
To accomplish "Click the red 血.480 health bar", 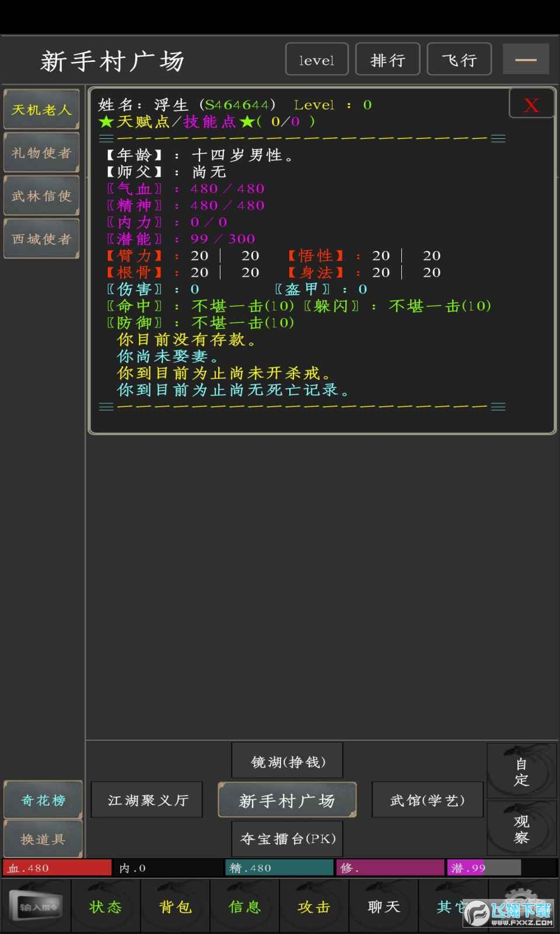I will point(57,868).
